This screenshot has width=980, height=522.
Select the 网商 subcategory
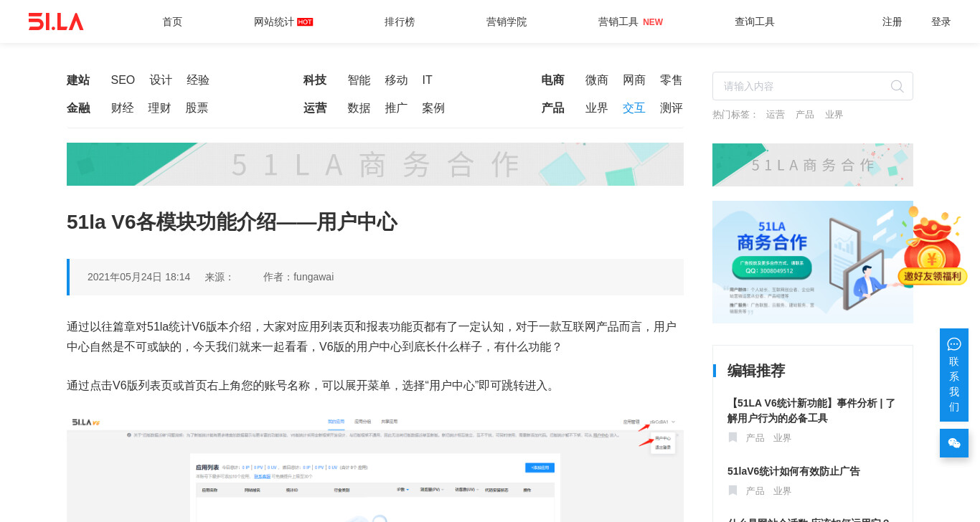tap(634, 80)
